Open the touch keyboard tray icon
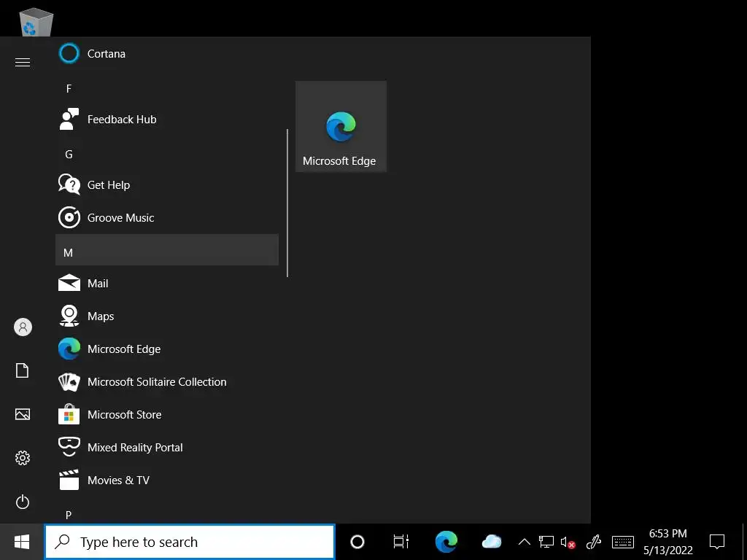747x560 pixels. coord(623,542)
